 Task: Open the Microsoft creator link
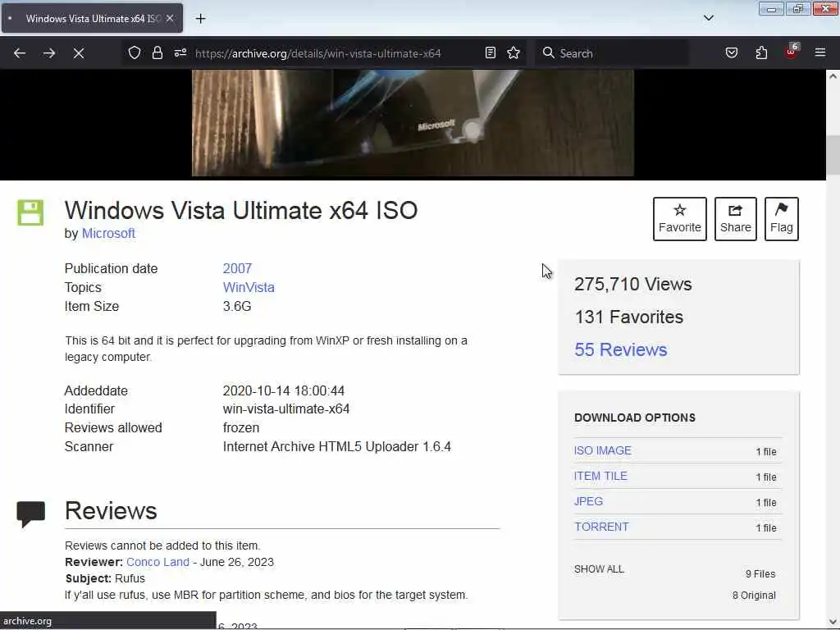pyautogui.click(x=108, y=234)
